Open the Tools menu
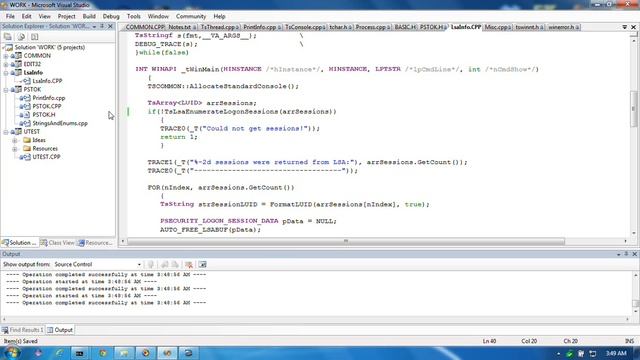This screenshot has width=640, height=360. (133, 16)
